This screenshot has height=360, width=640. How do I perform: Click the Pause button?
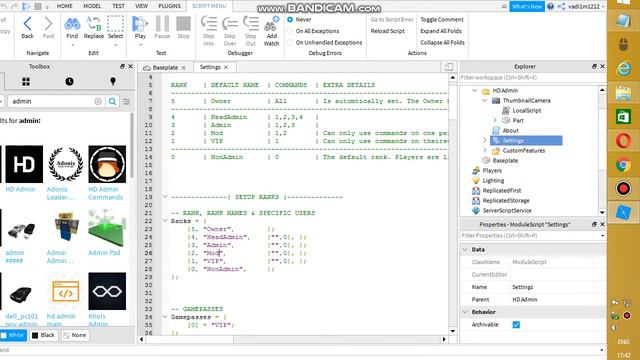coord(162,24)
